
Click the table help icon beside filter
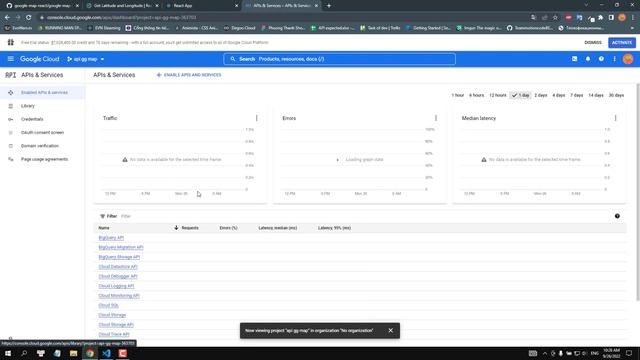click(x=617, y=216)
